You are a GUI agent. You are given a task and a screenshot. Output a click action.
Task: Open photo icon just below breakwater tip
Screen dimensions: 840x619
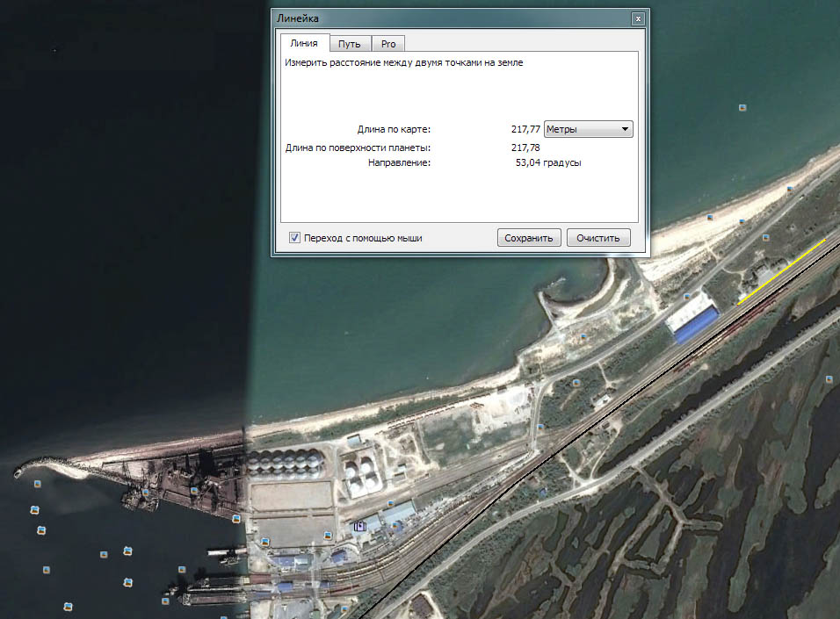(37, 484)
